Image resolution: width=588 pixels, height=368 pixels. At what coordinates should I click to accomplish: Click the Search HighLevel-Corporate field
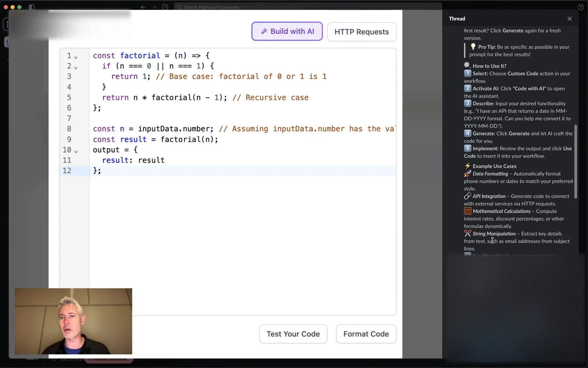[308, 7]
